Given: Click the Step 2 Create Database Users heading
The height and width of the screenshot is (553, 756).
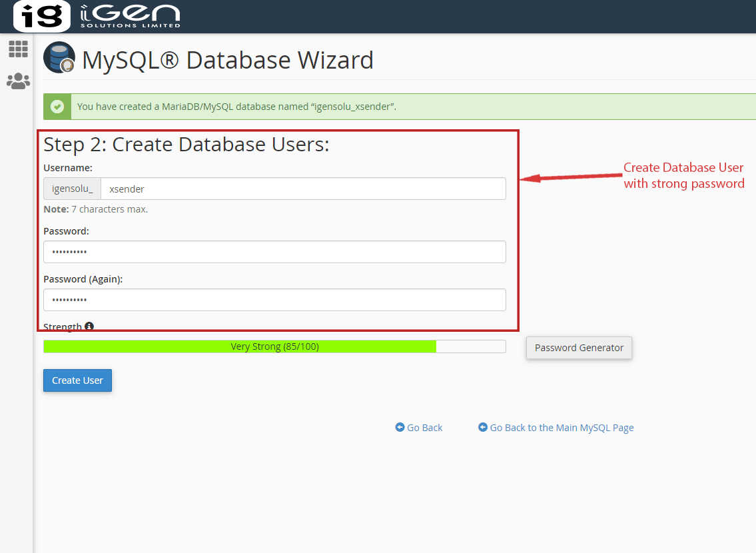Looking at the screenshot, I should point(187,145).
